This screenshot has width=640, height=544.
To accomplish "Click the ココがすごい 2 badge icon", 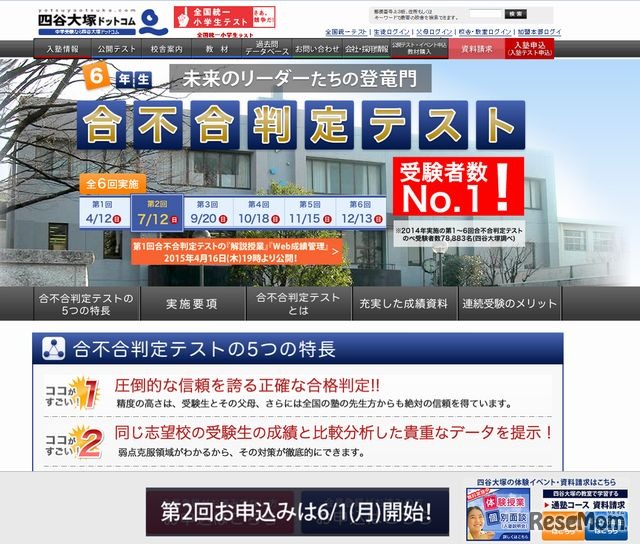I will coord(73,443).
